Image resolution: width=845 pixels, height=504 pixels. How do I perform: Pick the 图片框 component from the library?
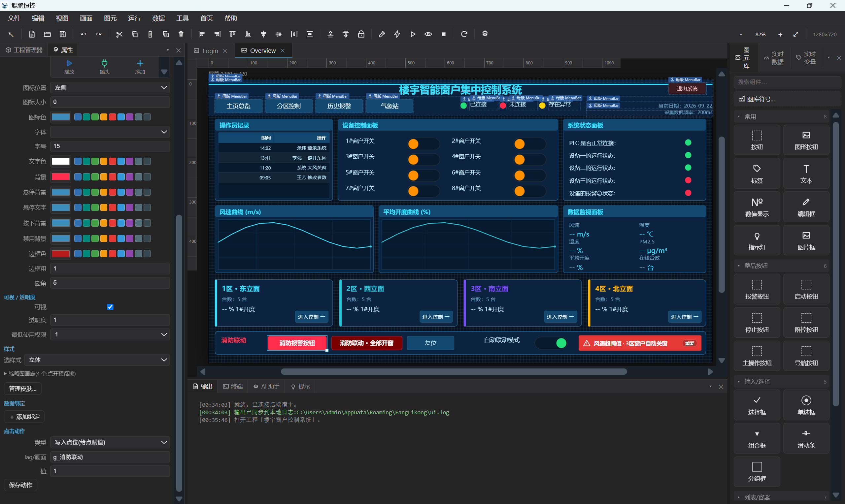(806, 240)
